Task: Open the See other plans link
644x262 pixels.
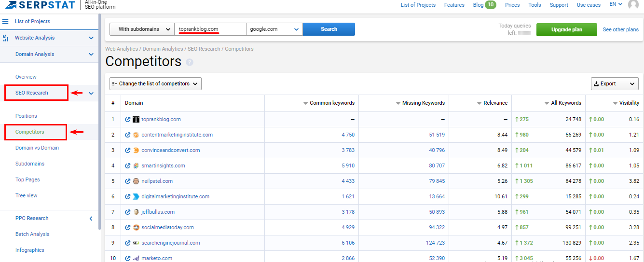Action: coord(621,29)
